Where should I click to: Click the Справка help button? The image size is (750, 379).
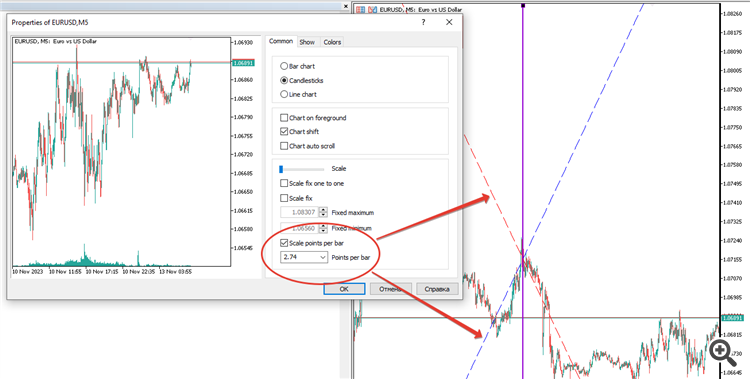[437, 289]
